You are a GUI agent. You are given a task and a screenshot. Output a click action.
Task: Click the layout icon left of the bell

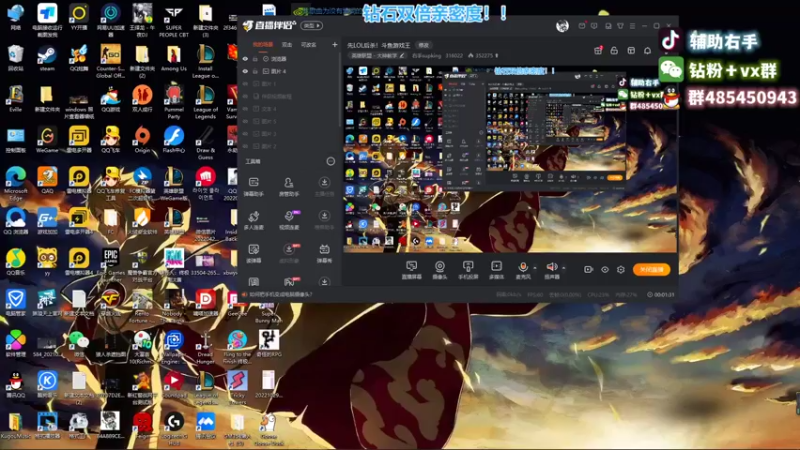[631, 51]
